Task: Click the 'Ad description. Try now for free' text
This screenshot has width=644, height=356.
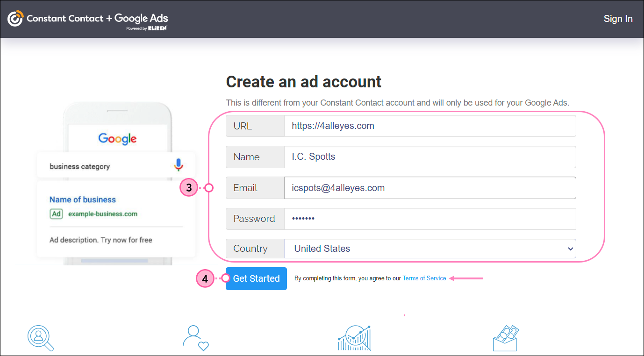Action: 101,240
